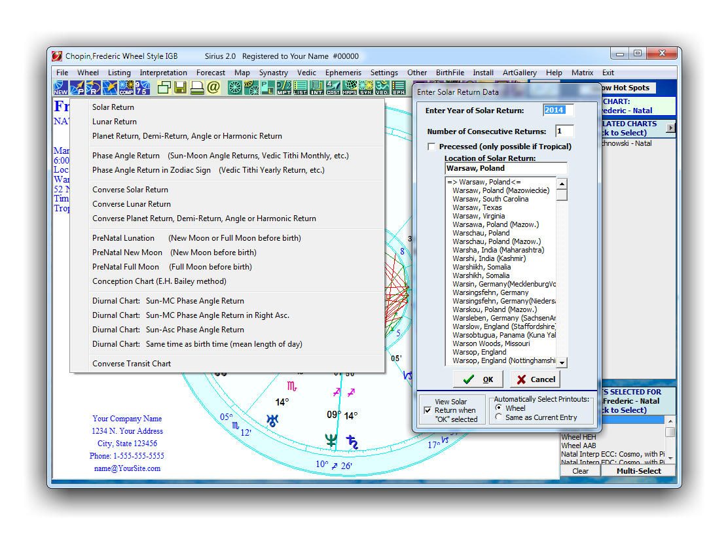Click the location list scroll down arrow
This screenshot has height=560, width=728.
pos(562,363)
